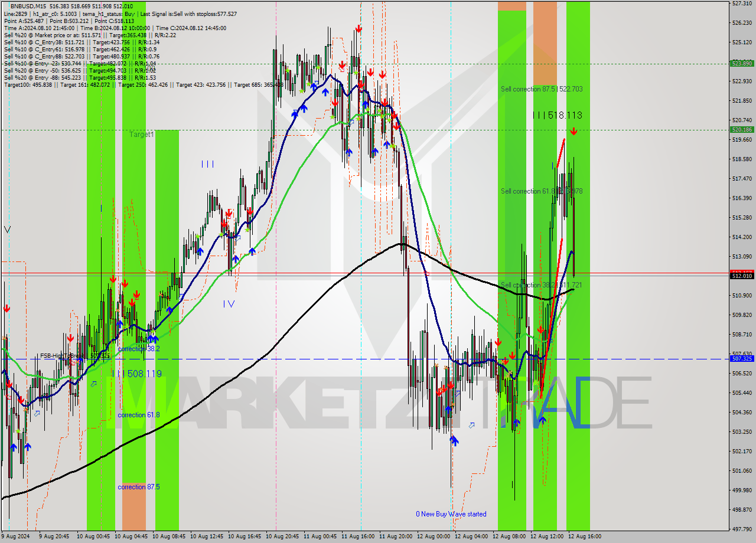Select the 'Sell correction 38.2 | 511.721' label
The image size is (756, 543).
pos(542,285)
